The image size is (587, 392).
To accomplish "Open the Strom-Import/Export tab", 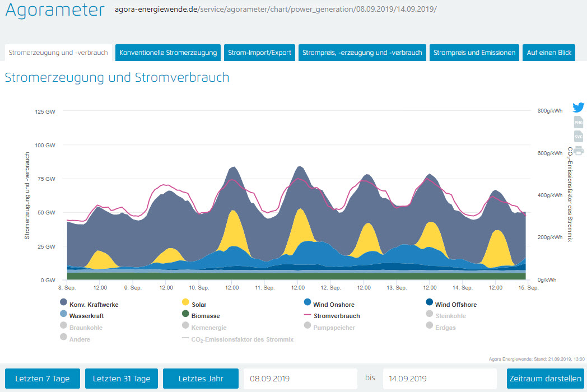I will [260, 53].
